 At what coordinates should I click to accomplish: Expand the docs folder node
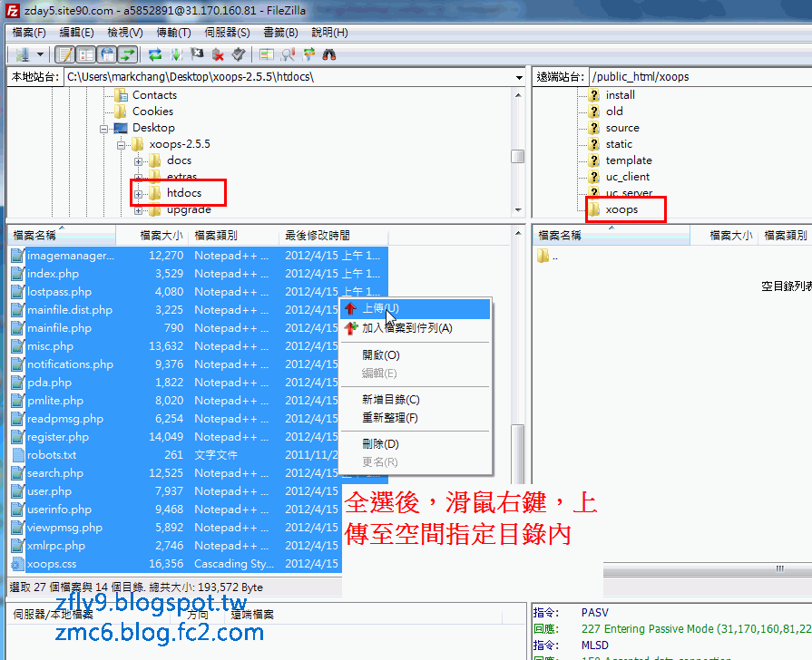138,161
